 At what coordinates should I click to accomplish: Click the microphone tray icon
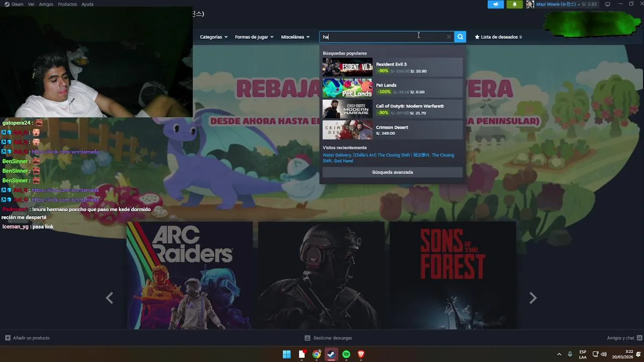570,354
